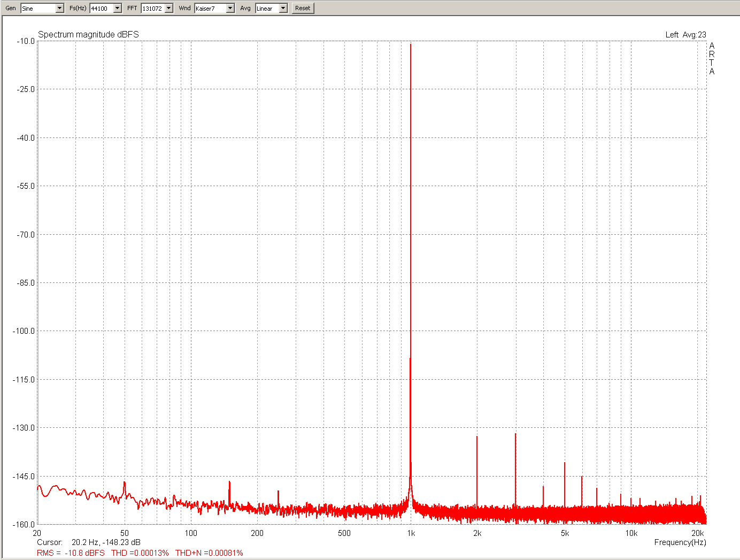This screenshot has height=560, width=740.
Task: Open the Avg averaging mode dropdown
Action: (x=283, y=8)
